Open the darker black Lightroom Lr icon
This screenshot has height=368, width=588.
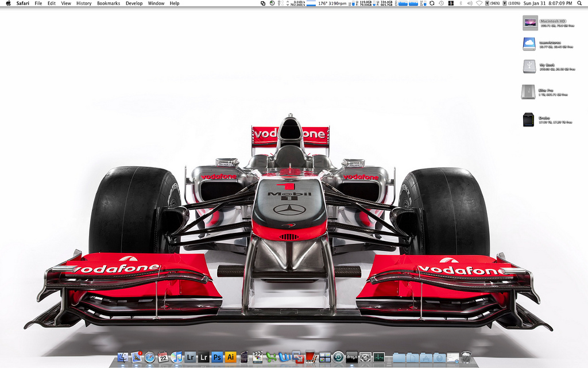pos(204,357)
